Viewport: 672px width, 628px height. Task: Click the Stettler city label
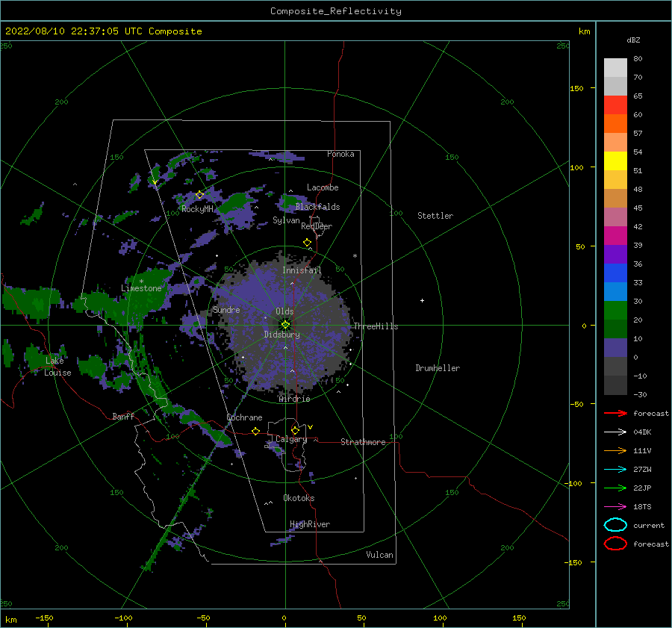click(435, 216)
